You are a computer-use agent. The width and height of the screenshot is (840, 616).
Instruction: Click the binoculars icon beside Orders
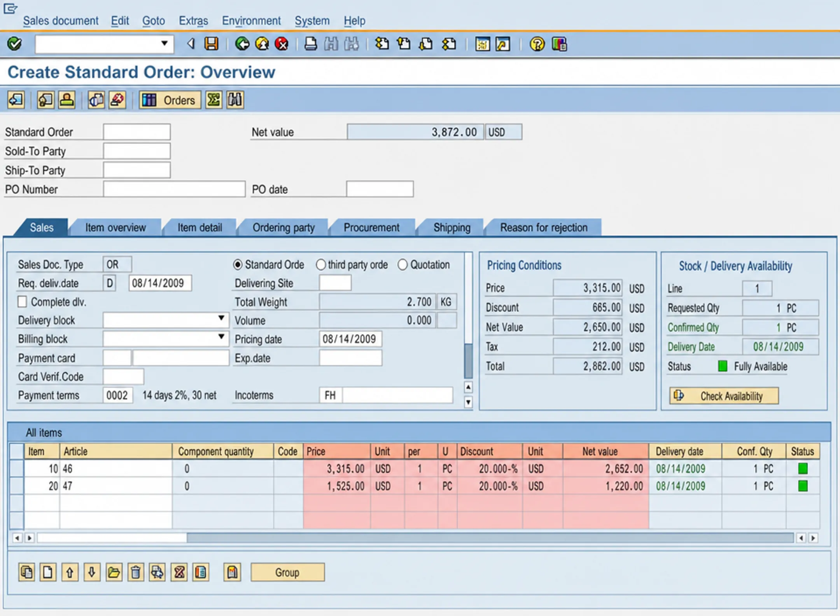pos(235,100)
